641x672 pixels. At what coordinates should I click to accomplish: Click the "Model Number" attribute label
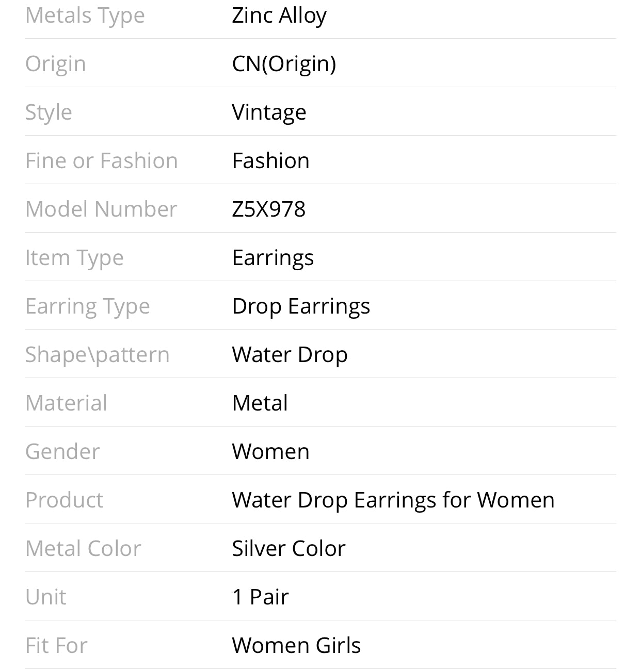coord(101,209)
